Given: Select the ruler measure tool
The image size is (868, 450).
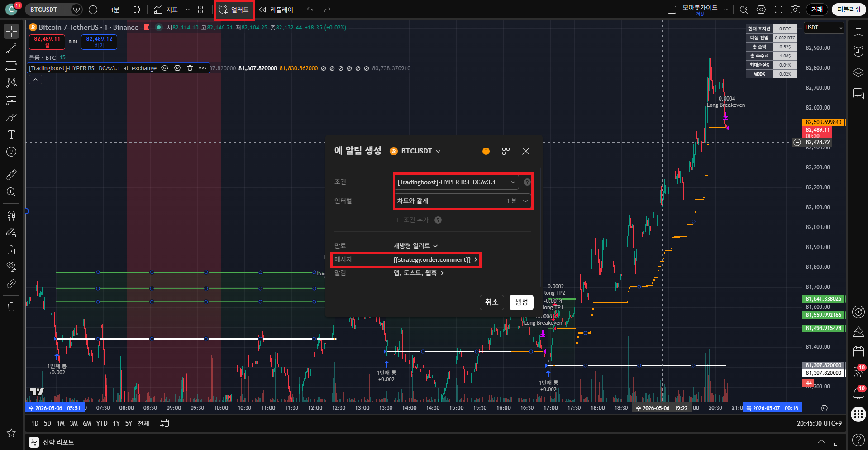Looking at the screenshot, I should (x=11, y=174).
